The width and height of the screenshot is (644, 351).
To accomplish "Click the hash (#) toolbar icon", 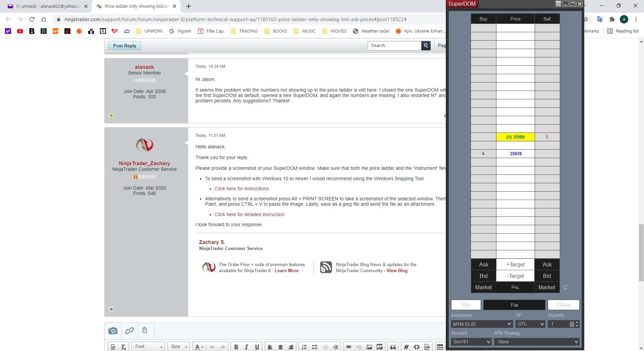I will pos(406,347).
